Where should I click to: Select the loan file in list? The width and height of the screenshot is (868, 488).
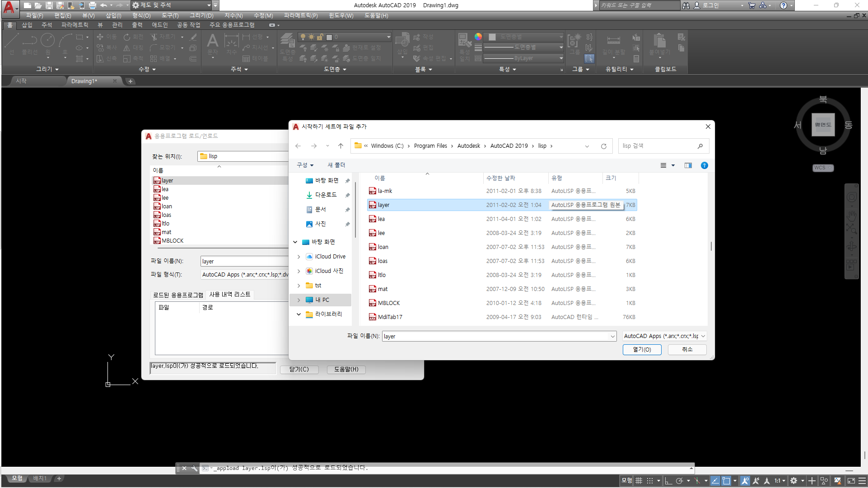click(383, 247)
